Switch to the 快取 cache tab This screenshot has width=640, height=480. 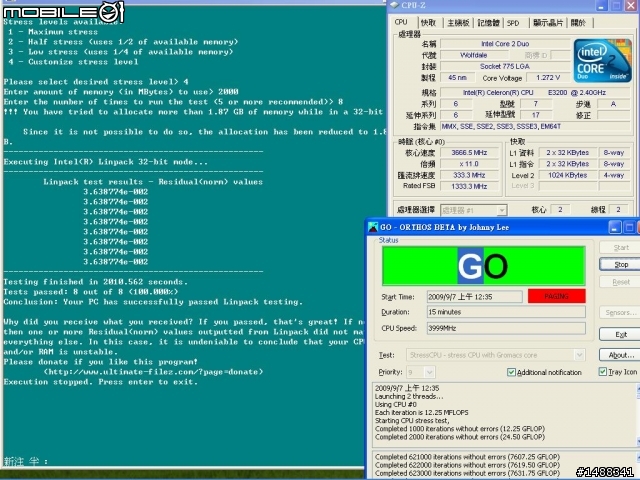coord(429,23)
